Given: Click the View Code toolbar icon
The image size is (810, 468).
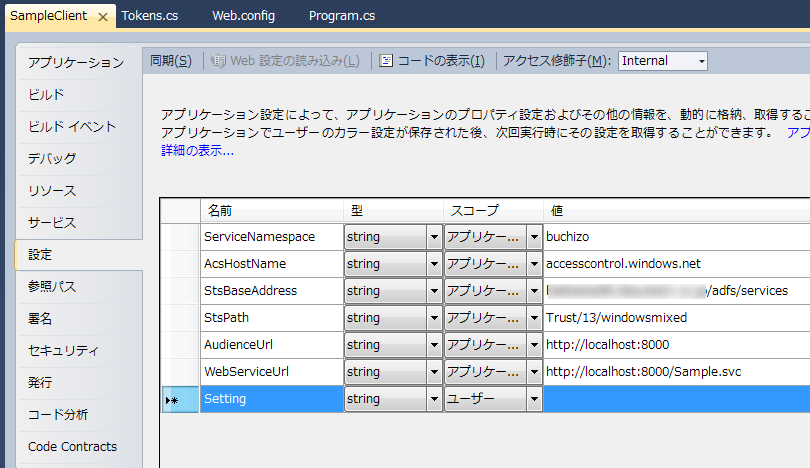Looking at the screenshot, I should (386, 61).
